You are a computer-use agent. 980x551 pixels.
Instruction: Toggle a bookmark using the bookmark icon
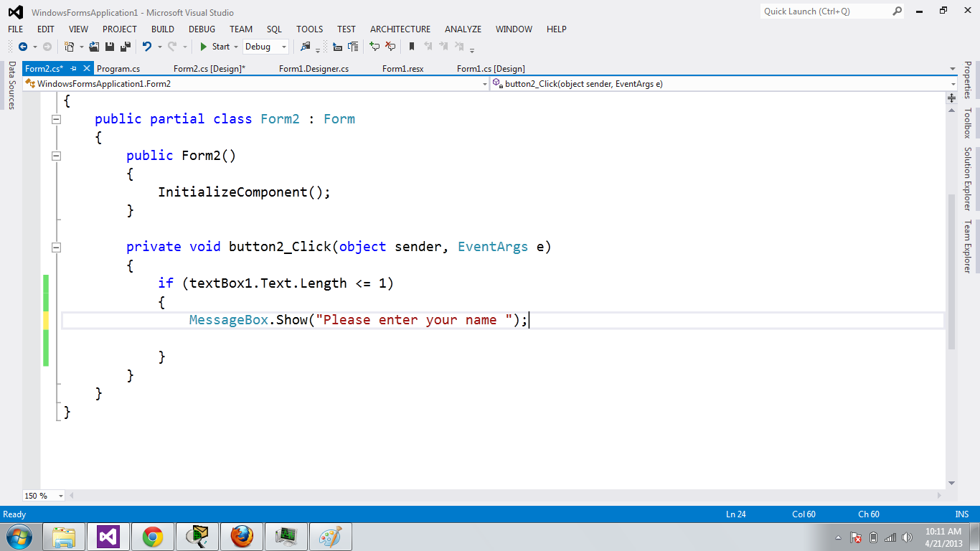pos(410,47)
